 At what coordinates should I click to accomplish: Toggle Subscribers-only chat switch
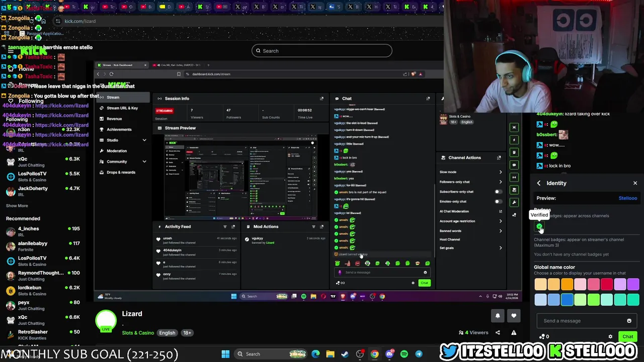pyautogui.click(x=498, y=192)
